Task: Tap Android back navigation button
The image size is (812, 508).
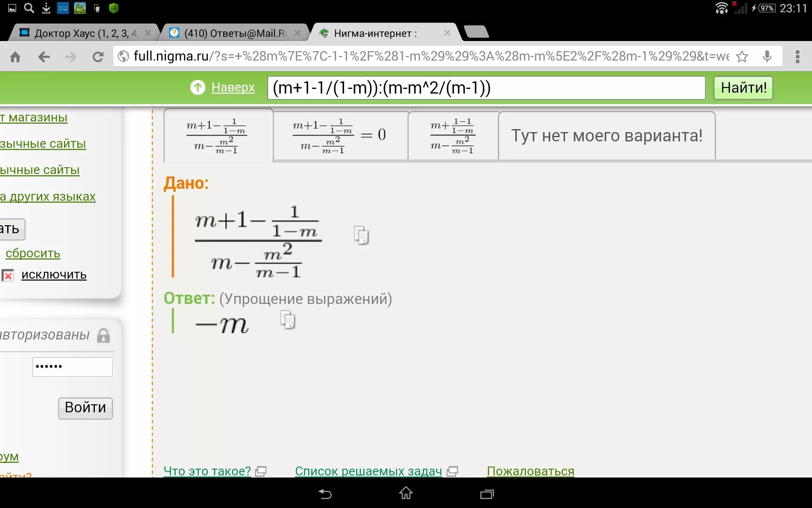Action: coord(325,494)
